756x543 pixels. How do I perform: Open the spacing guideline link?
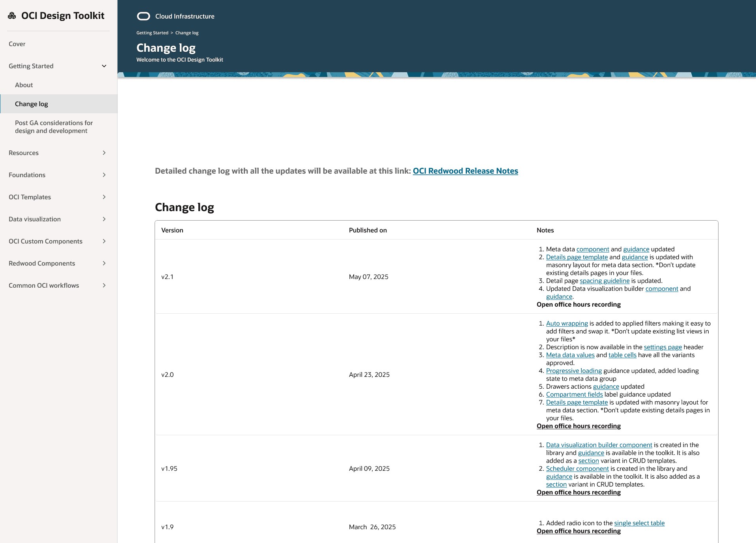(605, 281)
